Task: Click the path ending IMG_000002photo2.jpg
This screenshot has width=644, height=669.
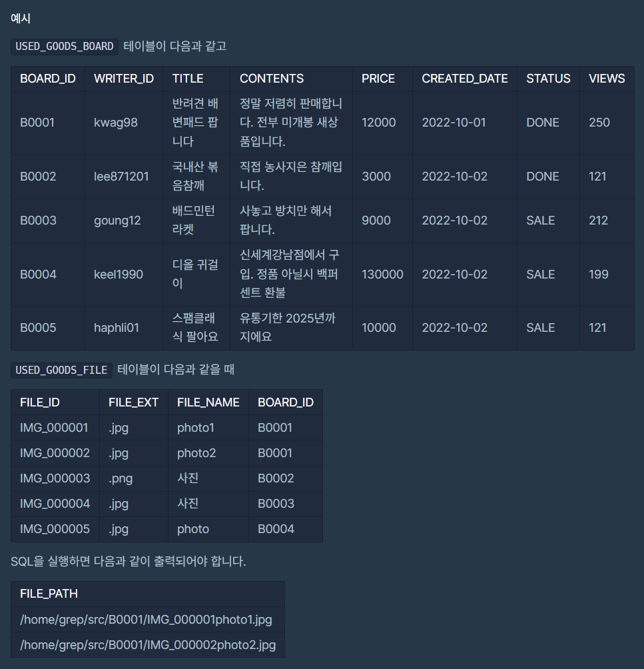Action: pyautogui.click(x=148, y=645)
